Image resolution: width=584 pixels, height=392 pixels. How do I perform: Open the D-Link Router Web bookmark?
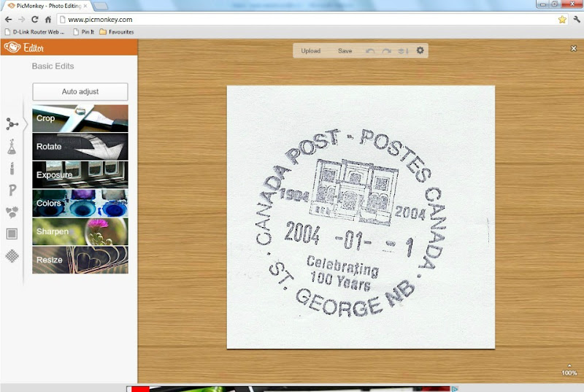coord(34,32)
